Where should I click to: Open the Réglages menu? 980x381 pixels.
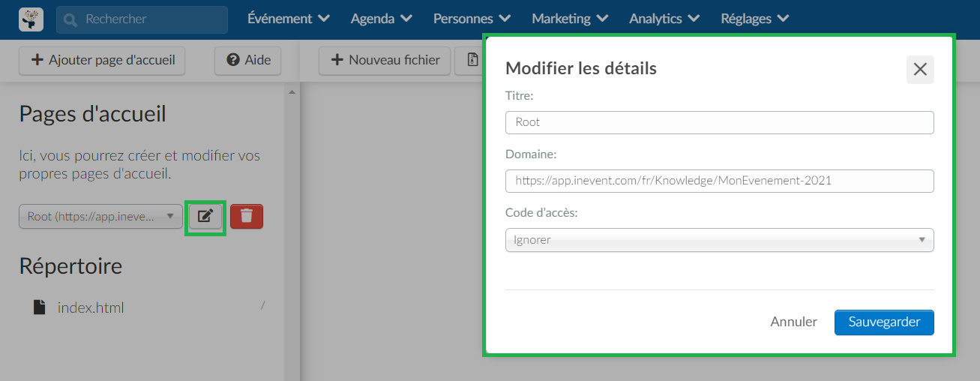tap(755, 19)
